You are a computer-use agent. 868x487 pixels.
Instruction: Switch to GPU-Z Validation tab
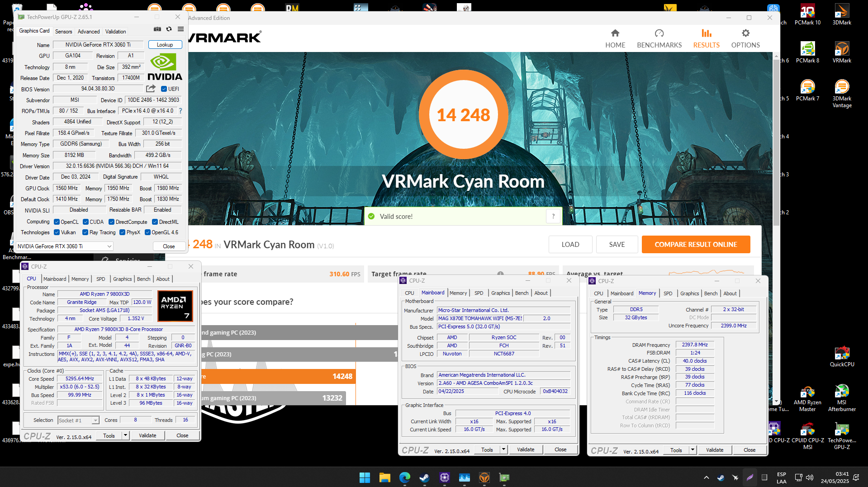[x=116, y=32]
